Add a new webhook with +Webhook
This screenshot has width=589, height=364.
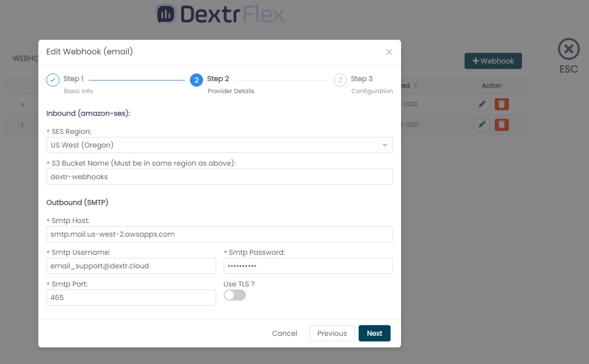click(x=493, y=61)
